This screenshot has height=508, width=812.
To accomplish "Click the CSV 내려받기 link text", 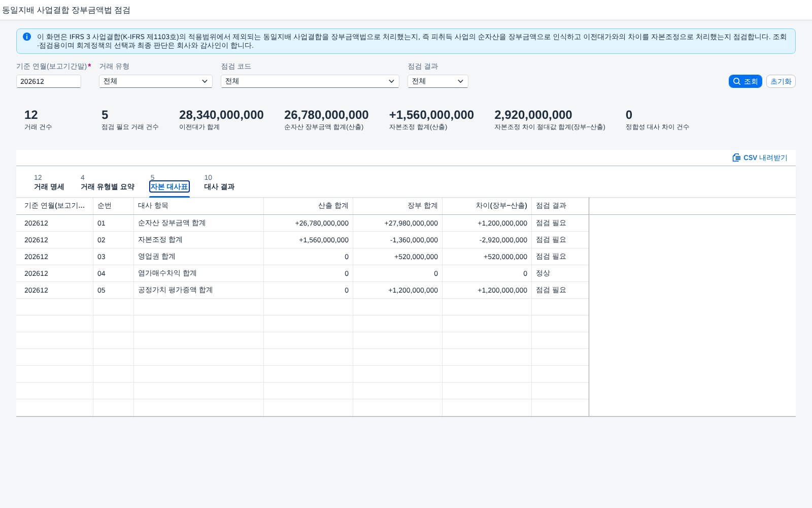I will coord(765,158).
